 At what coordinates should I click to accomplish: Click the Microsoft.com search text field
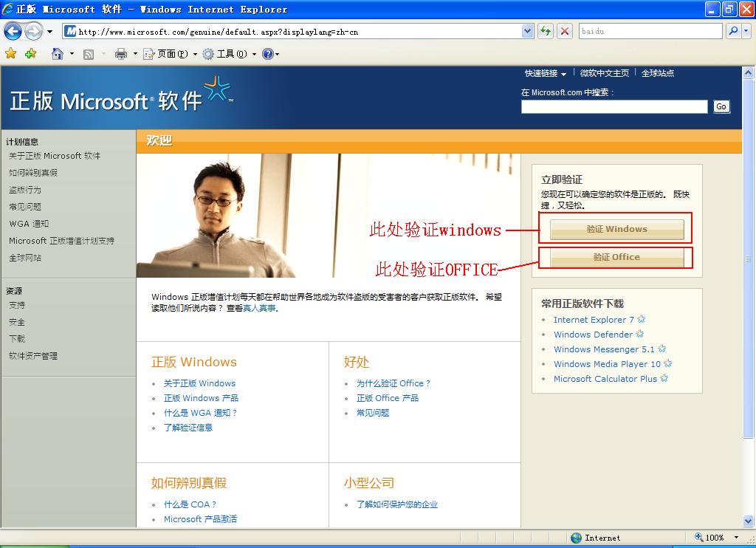coord(614,106)
